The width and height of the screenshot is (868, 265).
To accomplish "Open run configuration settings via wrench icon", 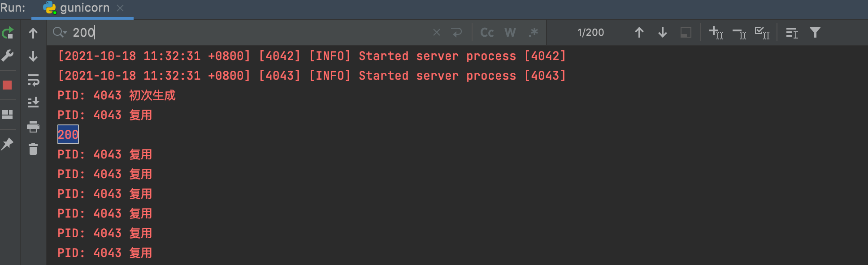I will (x=7, y=56).
